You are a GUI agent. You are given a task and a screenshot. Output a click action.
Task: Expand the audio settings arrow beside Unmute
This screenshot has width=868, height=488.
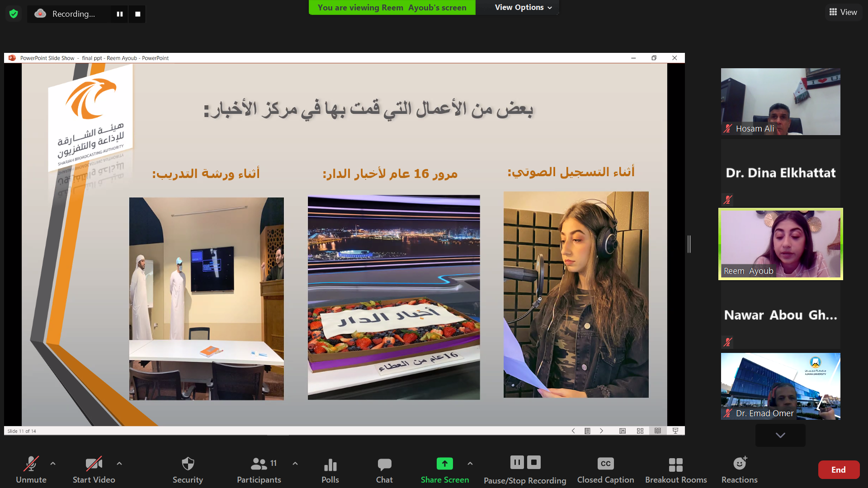(53, 464)
